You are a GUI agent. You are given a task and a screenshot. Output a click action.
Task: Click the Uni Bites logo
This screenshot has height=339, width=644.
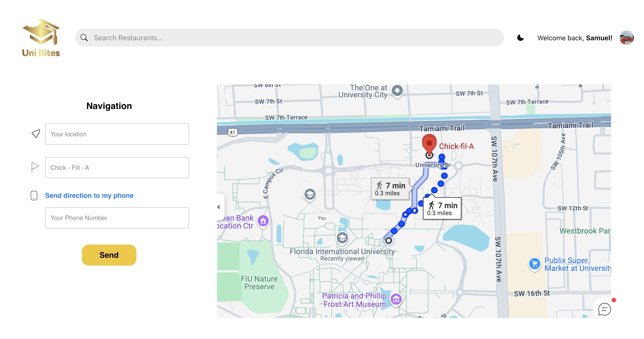(41, 38)
